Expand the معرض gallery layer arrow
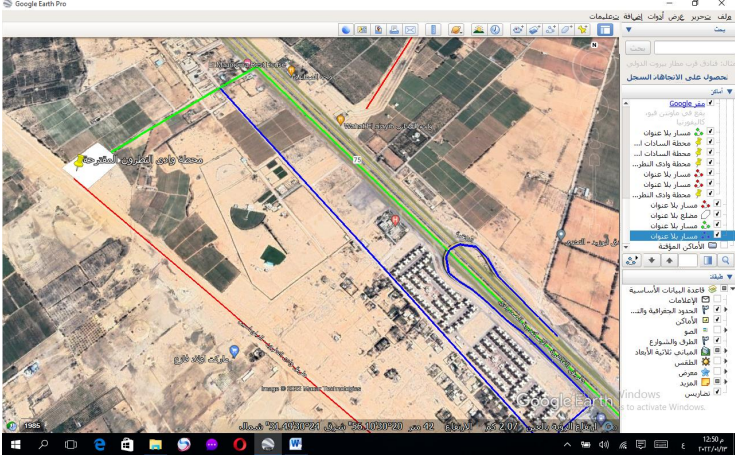The image size is (735, 455). point(726,372)
